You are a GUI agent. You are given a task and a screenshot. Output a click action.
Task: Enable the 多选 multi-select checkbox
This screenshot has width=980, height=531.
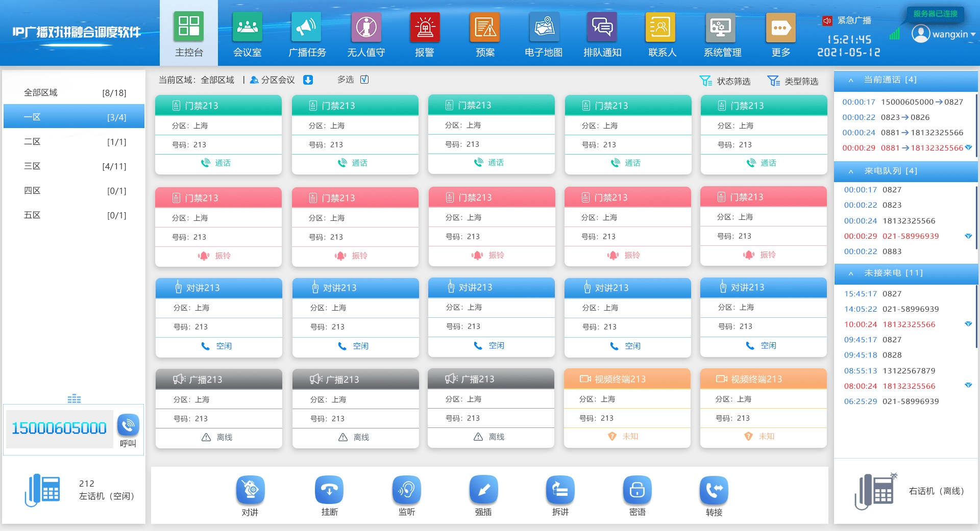tap(364, 80)
